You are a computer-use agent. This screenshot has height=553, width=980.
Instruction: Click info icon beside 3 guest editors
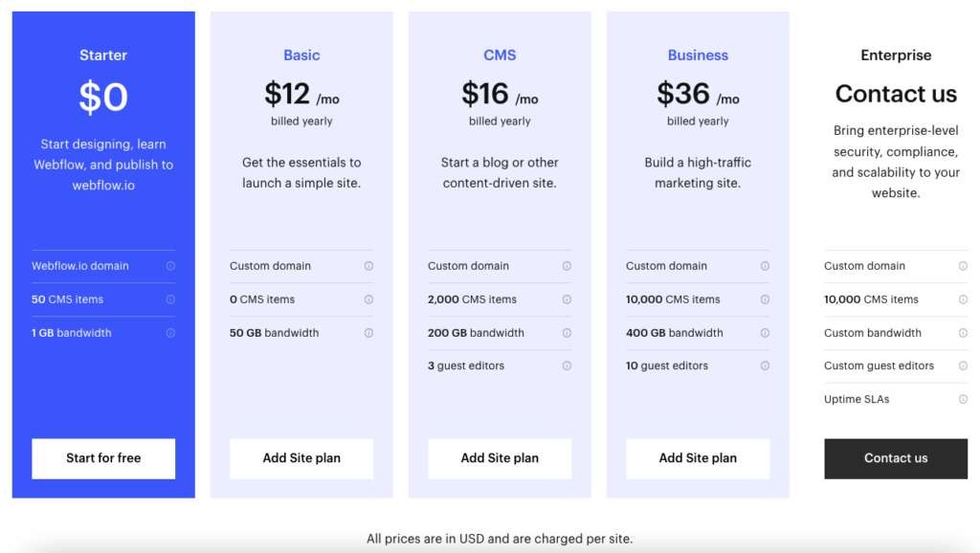point(567,365)
